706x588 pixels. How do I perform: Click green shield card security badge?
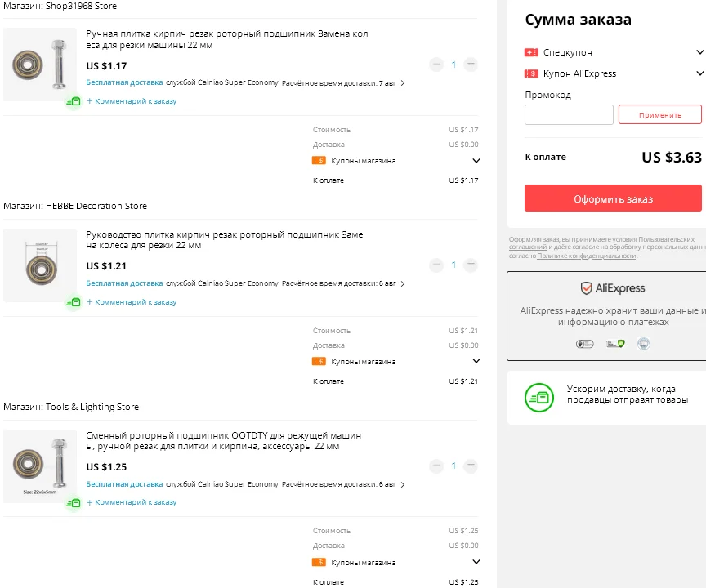coord(615,344)
